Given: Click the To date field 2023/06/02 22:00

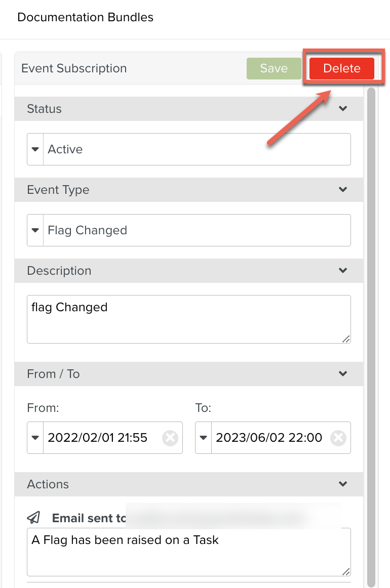Looking at the screenshot, I should [268, 438].
